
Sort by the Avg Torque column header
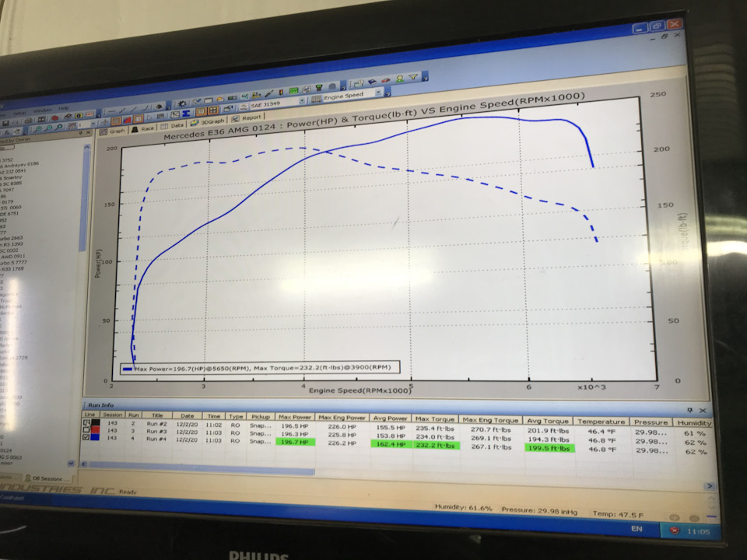pyautogui.click(x=548, y=421)
